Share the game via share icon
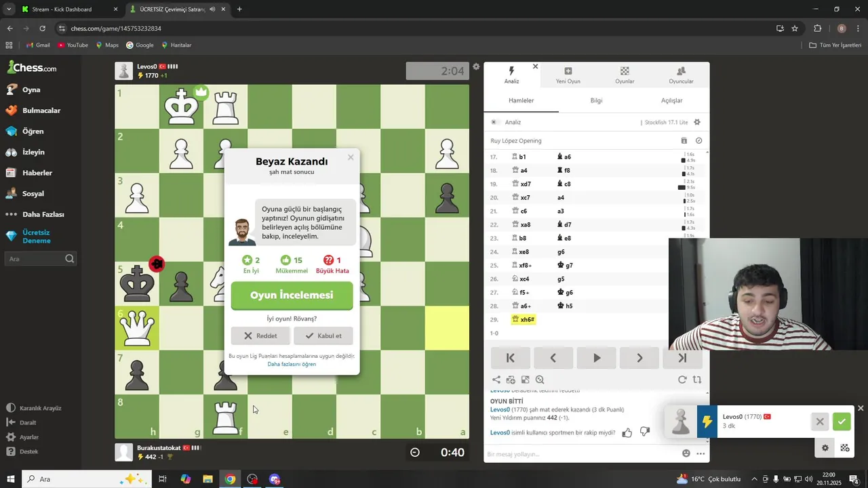The height and width of the screenshot is (488, 868). pos(496,380)
